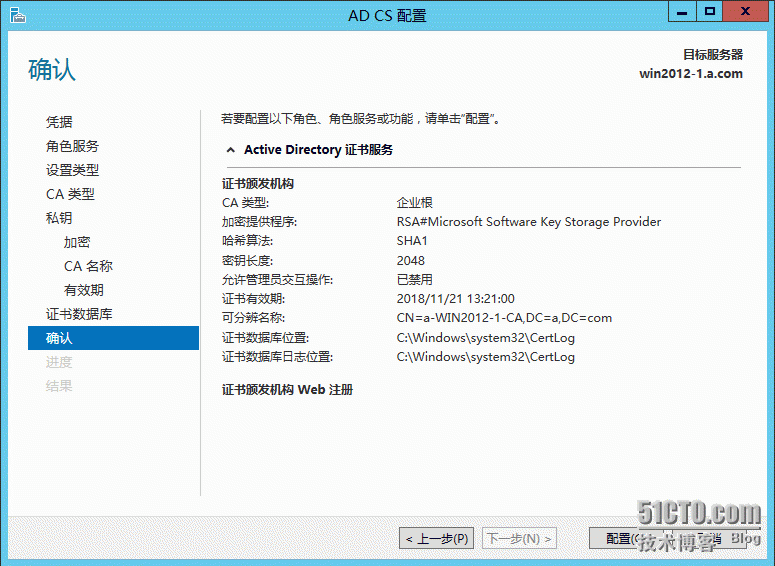Click the key length value 2048
775x566 pixels.
pos(411,261)
